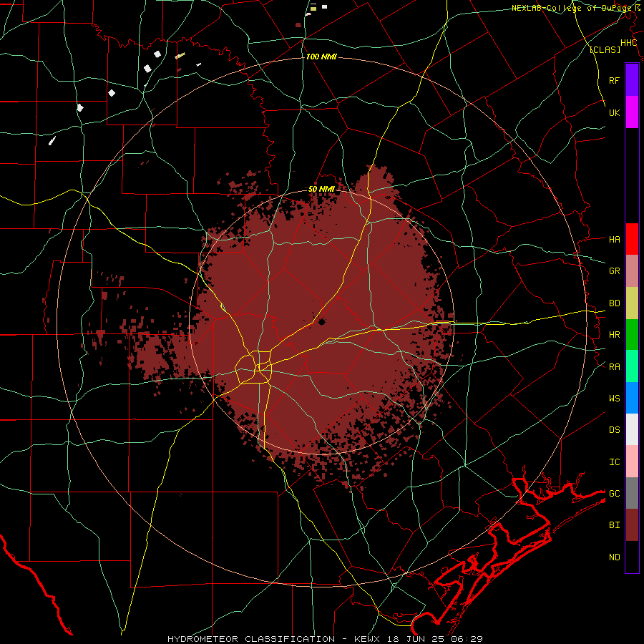Image resolution: width=644 pixels, height=644 pixels.
Task: Click the DS white legend swatch
Action: pos(632,429)
